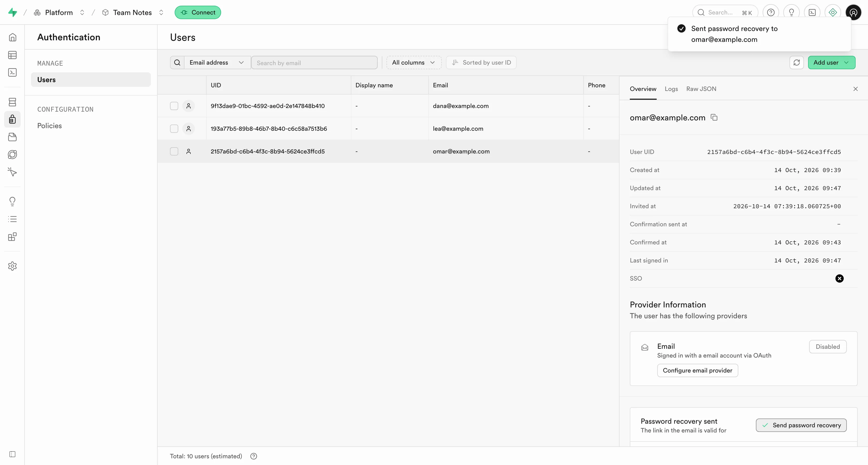Open the Table Editor sidebar icon
This screenshot has height=465, width=868.
pyautogui.click(x=12, y=55)
